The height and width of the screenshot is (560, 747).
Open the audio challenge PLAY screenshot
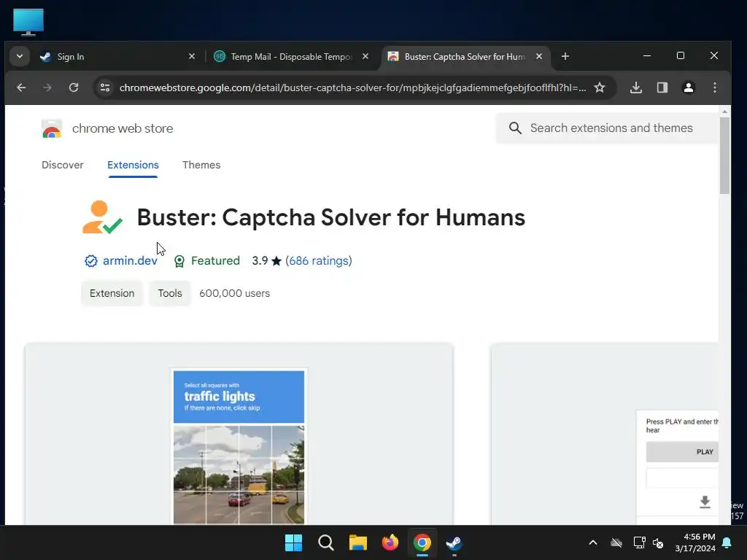point(605,435)
